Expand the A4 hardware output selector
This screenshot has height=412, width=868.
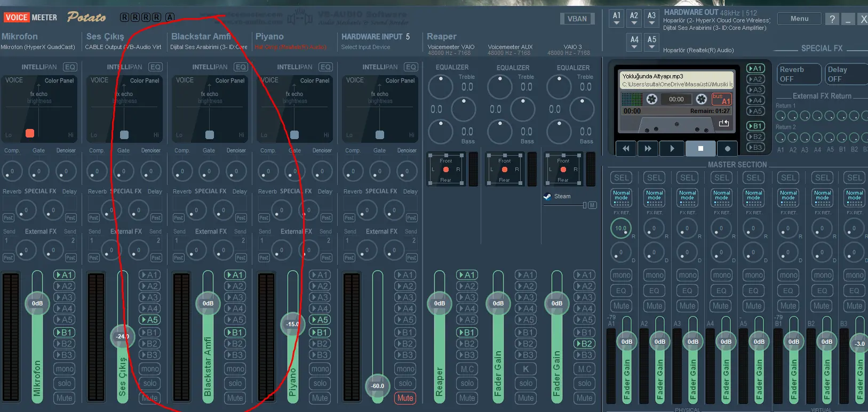[634, 43]
